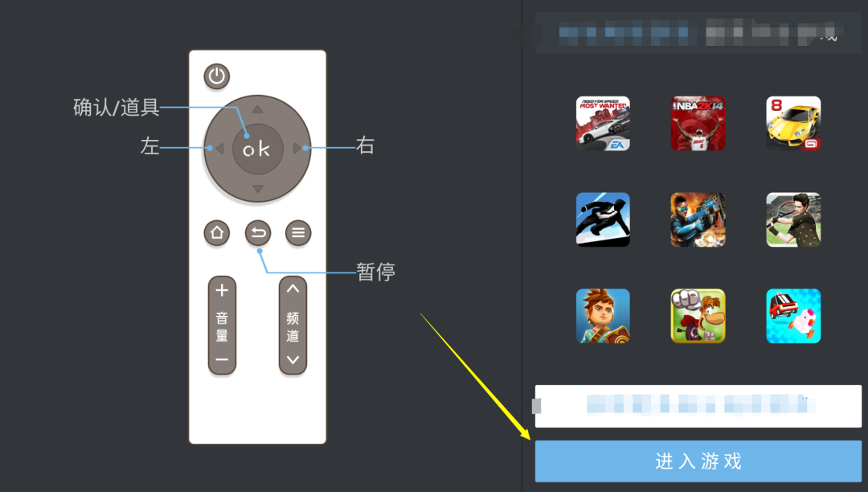Click the remote's up arrow

click(x=257, y=109)
